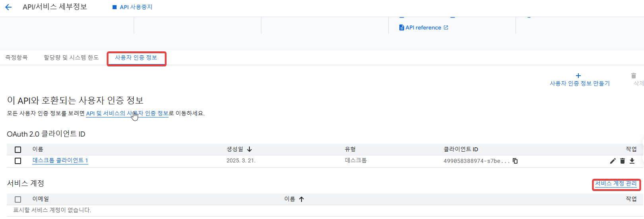Screen dimensions: 644x219
Task: Click external-link icon after API reference
Action: tap(446, 27)
